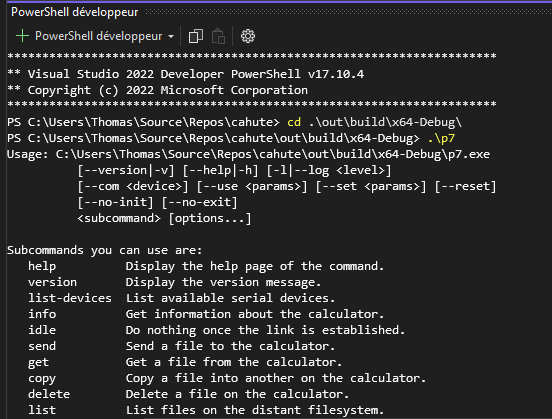Click 'Get a file from the calculator.' description
Image resolution: width=552 pixels, height=419 pixels.
pyautogui.click(x=234, y=362)
